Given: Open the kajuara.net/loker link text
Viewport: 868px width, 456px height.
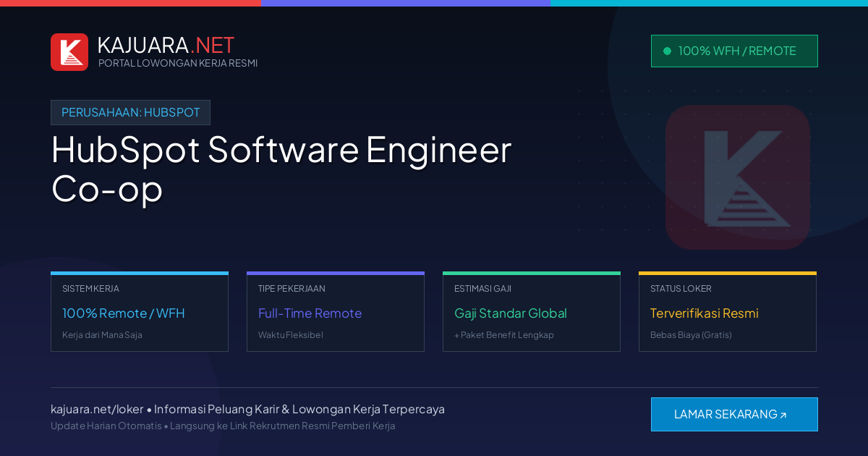Looking at the screenshot, I should click(x=97, y=409).
